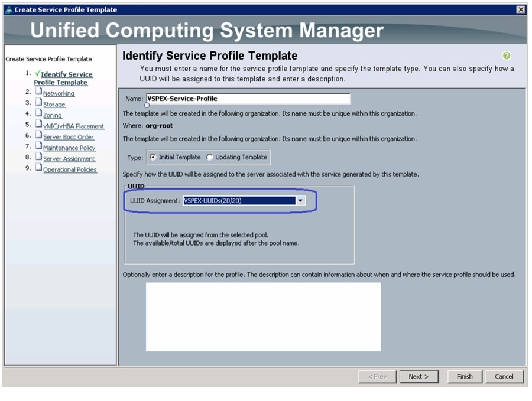Click the page icon beside Server Assignment
Image resolution: width=532 pixels, height=401 pixels.
pos(38,157)
